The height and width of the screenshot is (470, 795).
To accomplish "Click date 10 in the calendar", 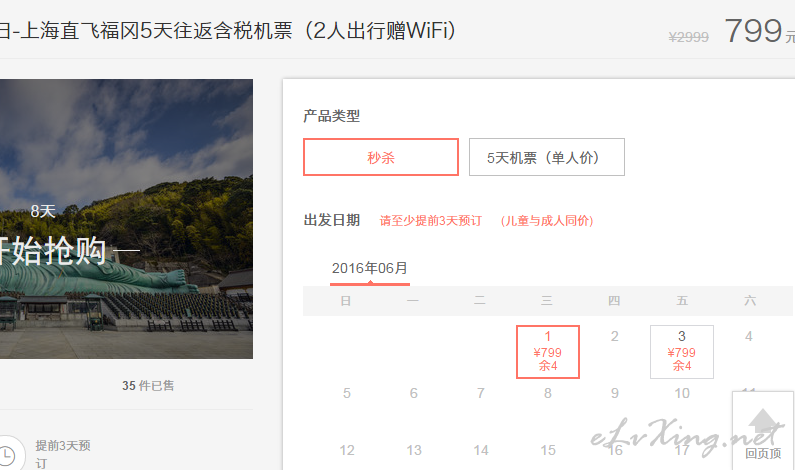I will click(682, 393).
